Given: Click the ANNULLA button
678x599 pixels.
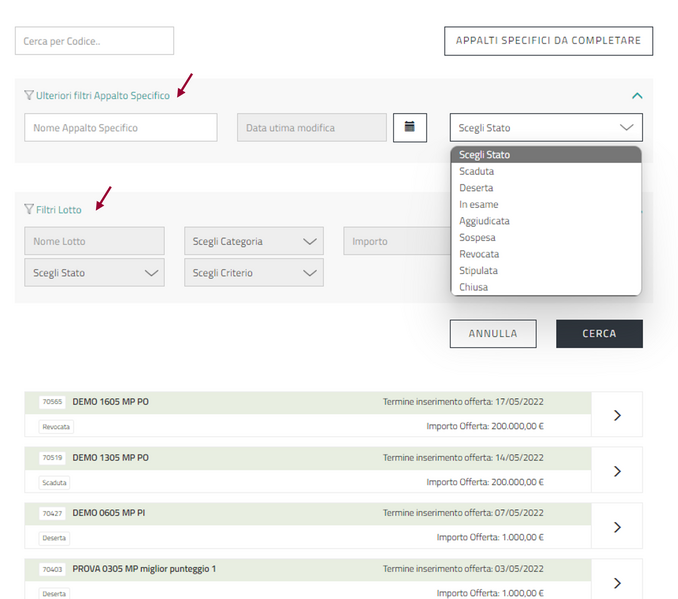Looking at the screenshot, I should point(493,333).
